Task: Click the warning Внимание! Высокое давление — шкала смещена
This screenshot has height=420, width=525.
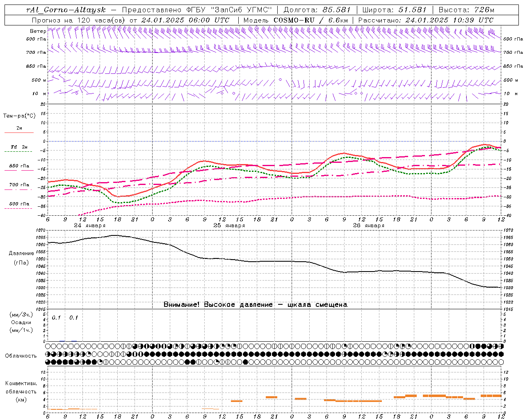Action: [255, 305]
